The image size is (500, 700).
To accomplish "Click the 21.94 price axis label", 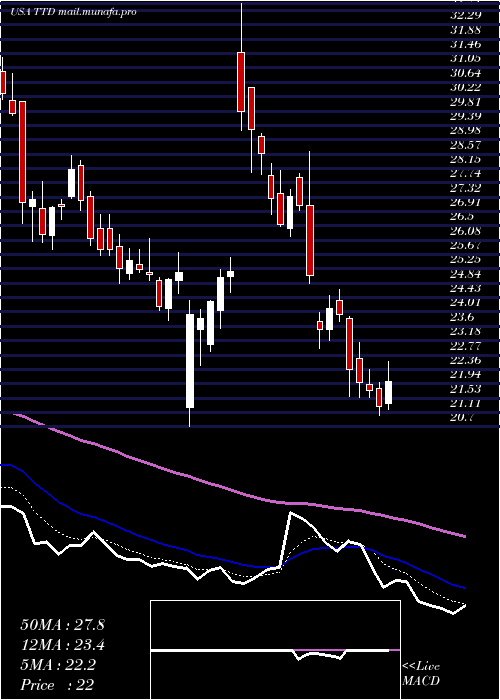I will point(465,374).
